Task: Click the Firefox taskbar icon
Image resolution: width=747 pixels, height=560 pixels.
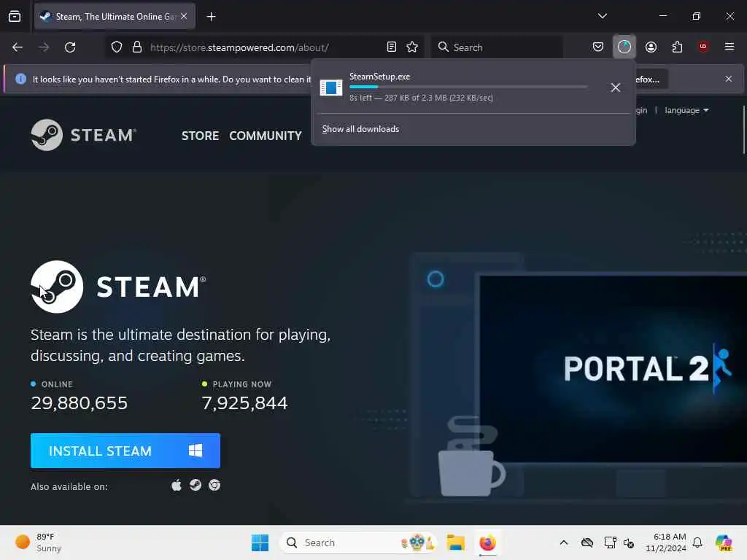Action: 487,542
